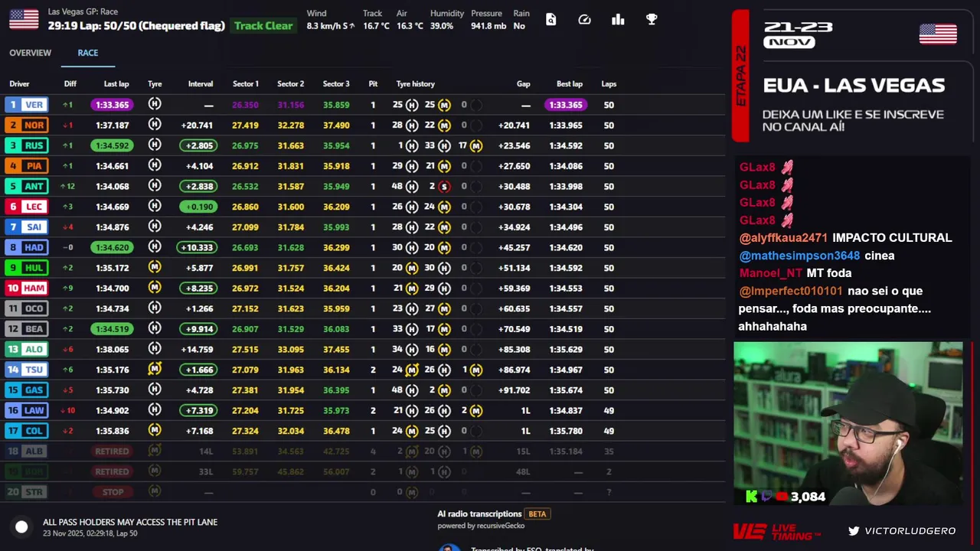Click the Best lap column header

pos(569,84)
